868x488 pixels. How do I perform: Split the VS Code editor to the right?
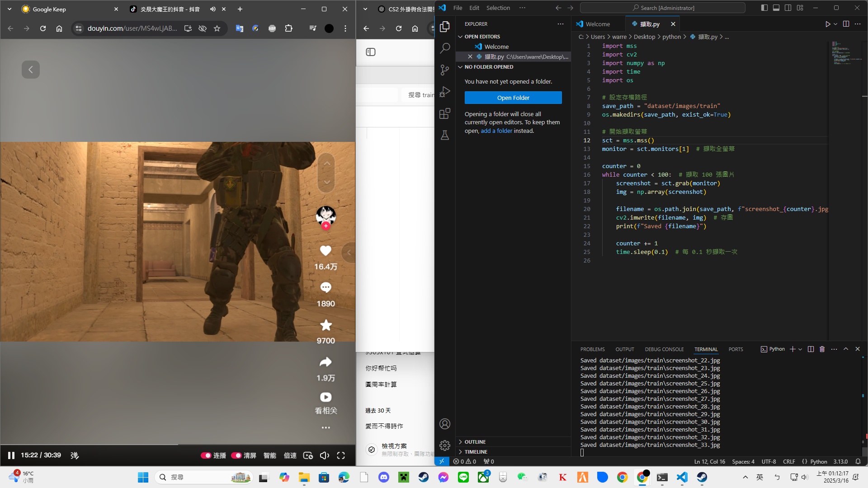tap(846, 24)
